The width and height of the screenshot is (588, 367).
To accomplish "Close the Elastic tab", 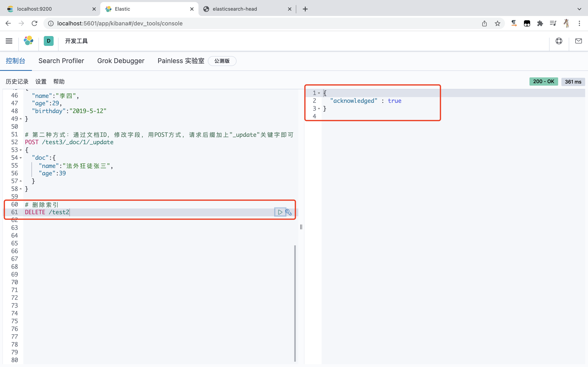I will click(192, 9).
